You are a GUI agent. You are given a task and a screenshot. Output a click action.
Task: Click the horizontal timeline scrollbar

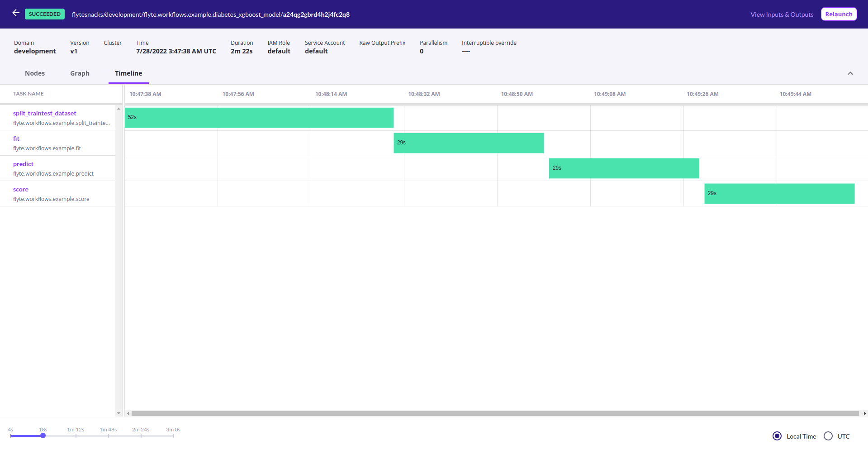pos(495,413)
